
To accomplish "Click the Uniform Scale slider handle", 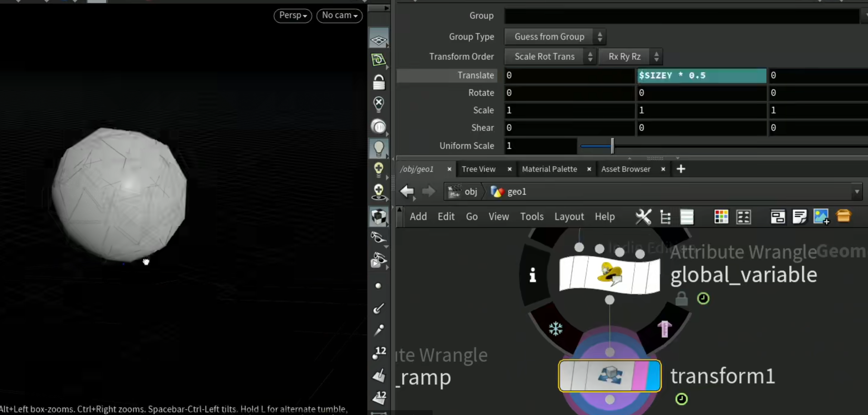I will [612, 146].
